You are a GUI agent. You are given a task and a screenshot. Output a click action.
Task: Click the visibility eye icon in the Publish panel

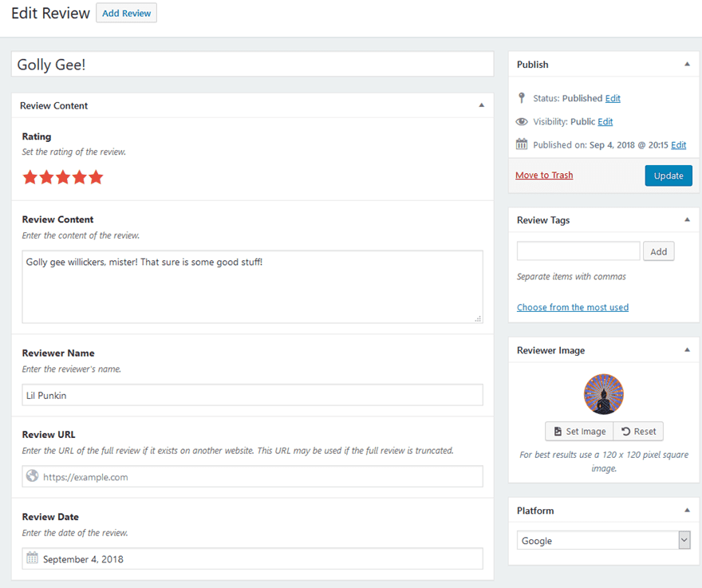tap(522, 120)
